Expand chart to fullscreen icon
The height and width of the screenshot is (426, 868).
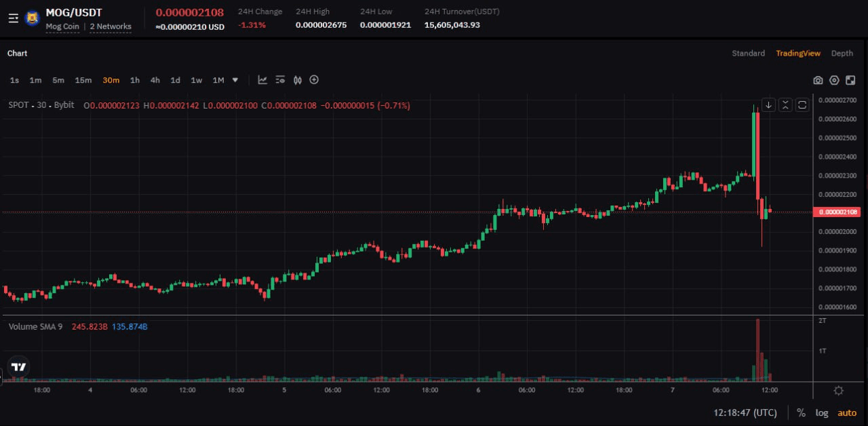coord(850,80)
